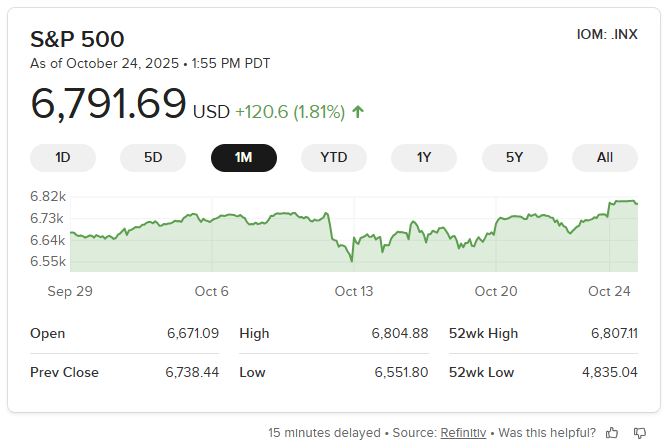This screenshot has width=667, height=448.
Task: Switch chart to 1D range
Action: [x=63, y=157]
